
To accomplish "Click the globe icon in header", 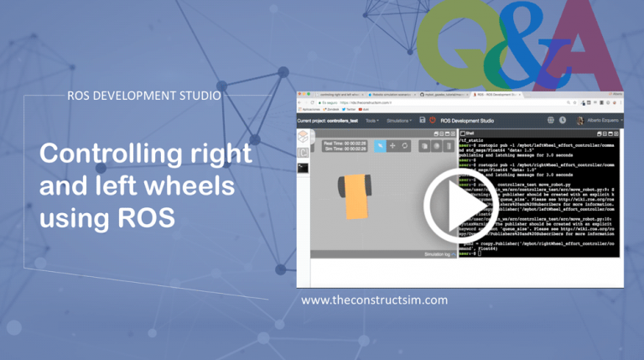I will (x=550, y=120).
